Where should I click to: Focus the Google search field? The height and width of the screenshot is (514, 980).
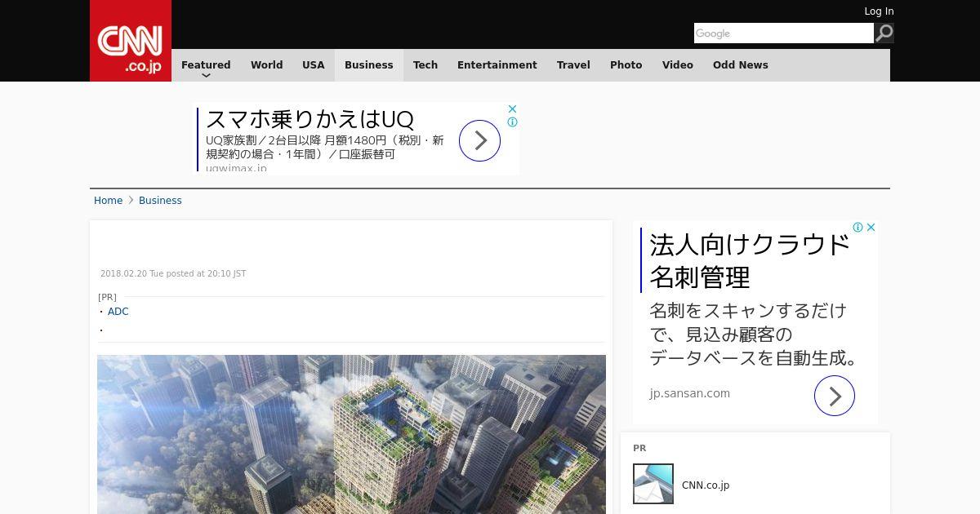784,33
